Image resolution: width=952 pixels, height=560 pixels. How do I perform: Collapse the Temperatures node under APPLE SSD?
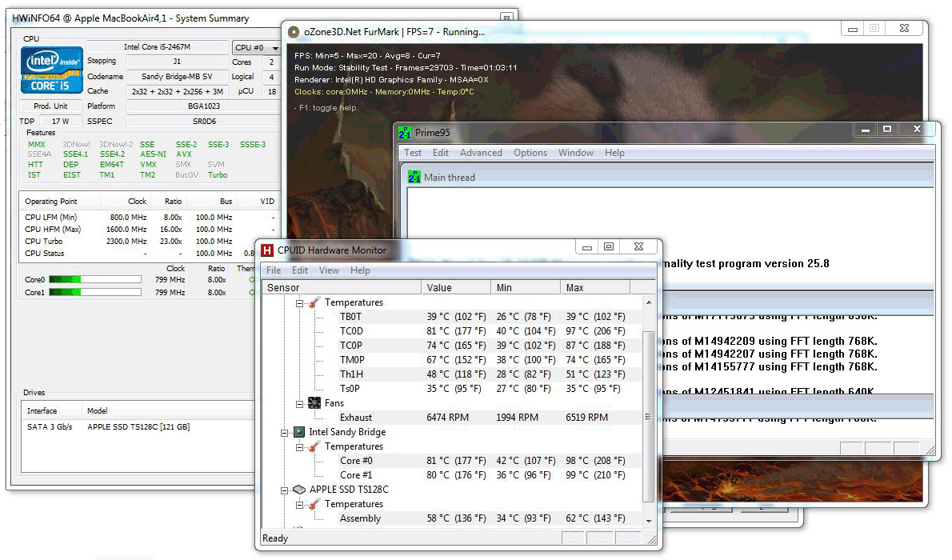point(299,504)
